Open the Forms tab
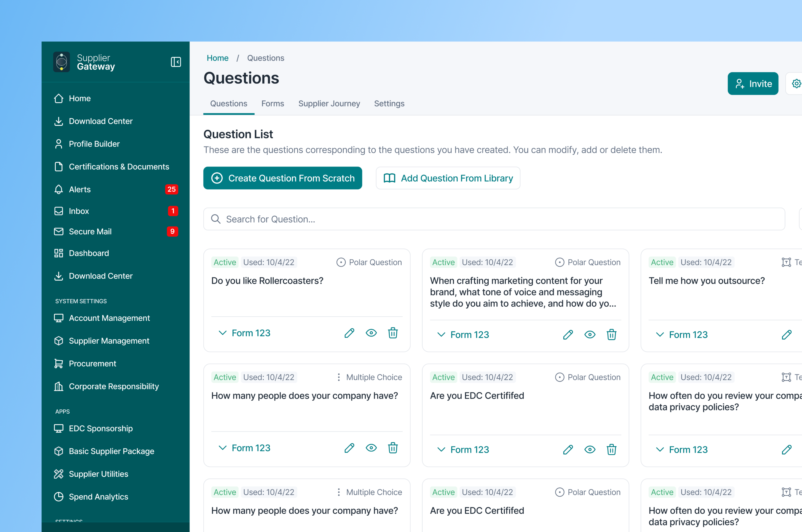Viewport: 802px width, 532px height. (273, 104)
